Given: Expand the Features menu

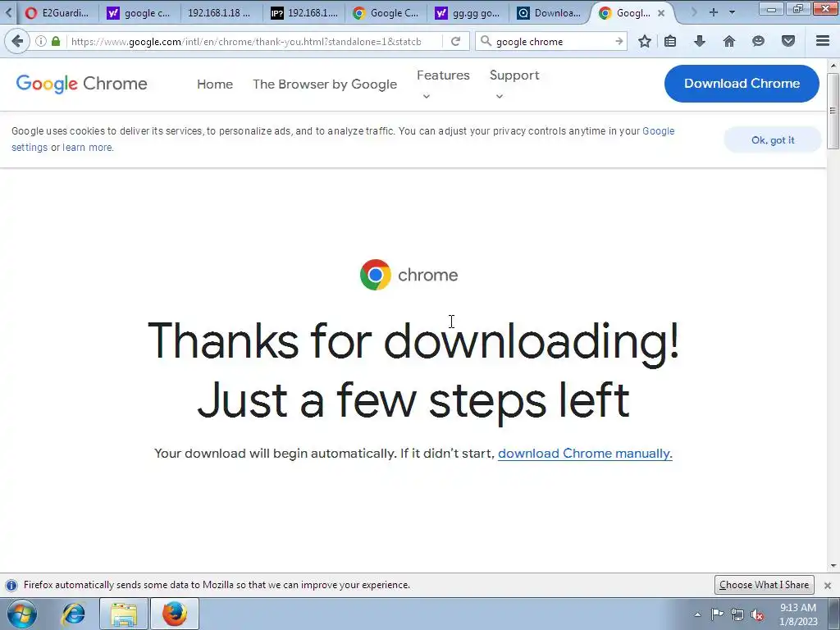Looking at the screenshot, I should [x=443, y=84].
